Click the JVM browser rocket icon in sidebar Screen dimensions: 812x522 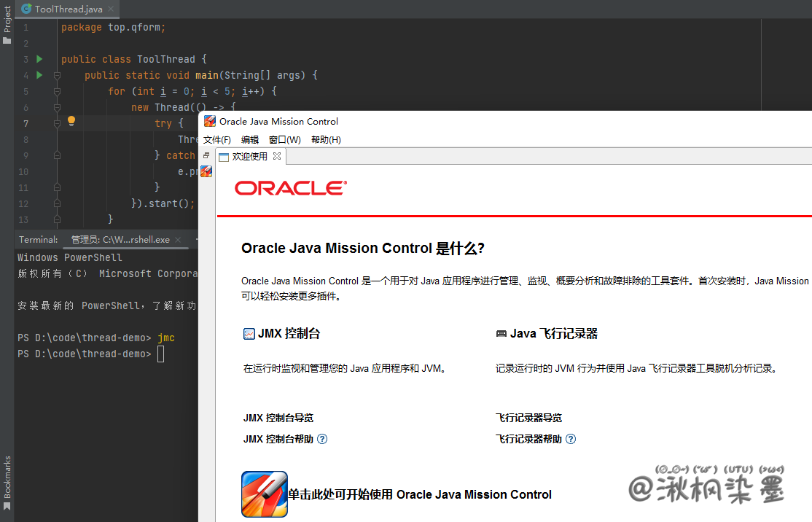coord(206,171)
